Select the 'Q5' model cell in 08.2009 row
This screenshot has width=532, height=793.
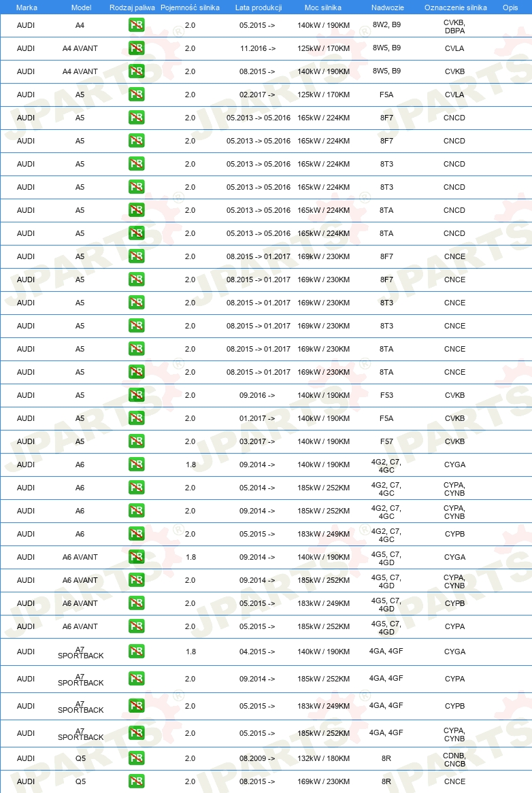click(80, 758)
